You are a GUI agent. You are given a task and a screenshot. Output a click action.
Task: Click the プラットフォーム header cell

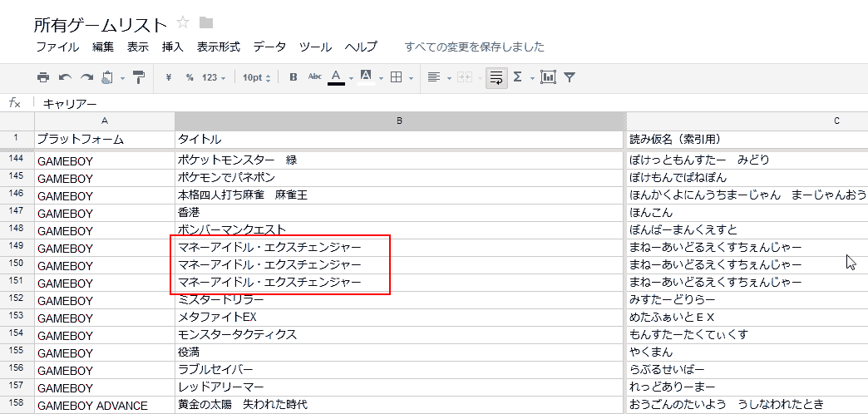[105, 139]
